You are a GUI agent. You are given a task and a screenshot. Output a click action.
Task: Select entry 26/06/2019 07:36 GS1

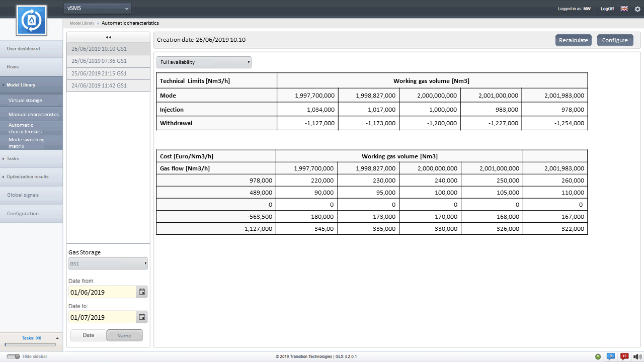[108, 61]
